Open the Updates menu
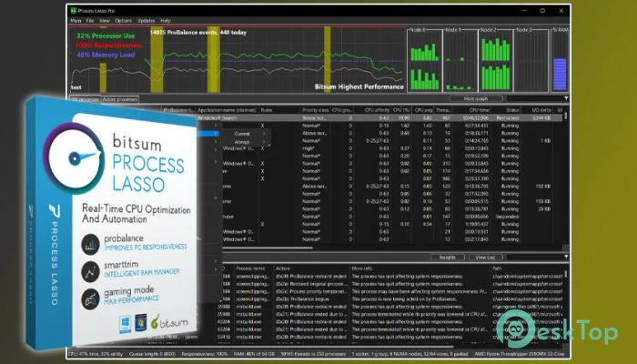637x364 pixels. [146, 20]
